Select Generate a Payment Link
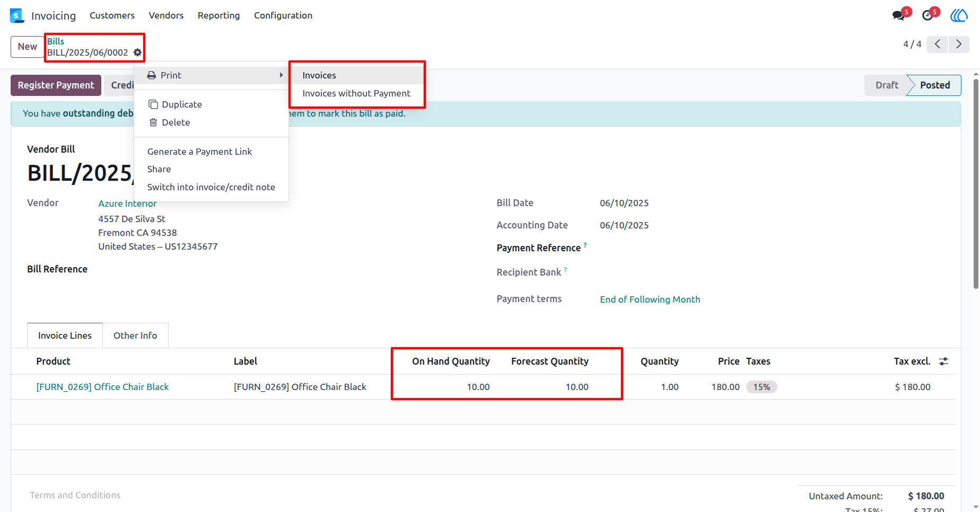The width and height of the screenshot is (980, 512). click(x=211, y=152)
